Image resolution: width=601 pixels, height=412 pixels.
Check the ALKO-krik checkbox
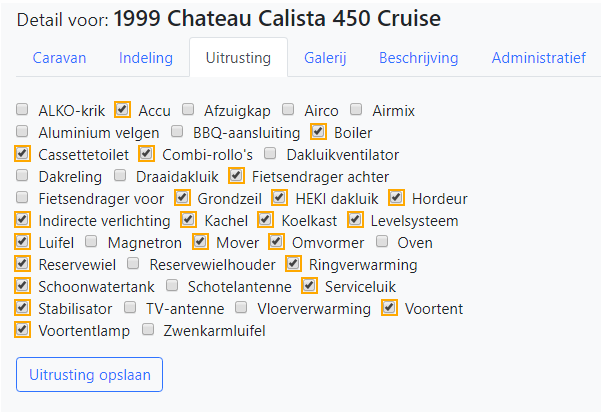click(x=23, y=110)
